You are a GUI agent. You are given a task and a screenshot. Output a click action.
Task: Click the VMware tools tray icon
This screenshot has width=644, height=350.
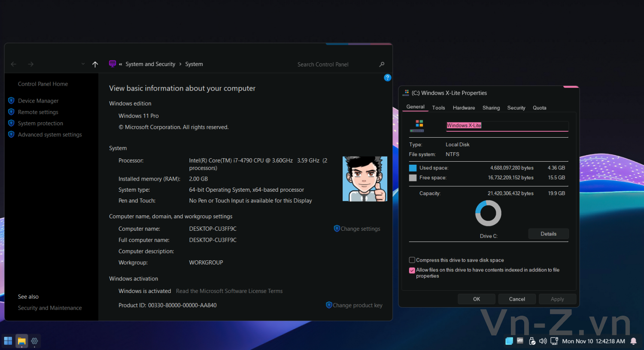pos(520,341)
